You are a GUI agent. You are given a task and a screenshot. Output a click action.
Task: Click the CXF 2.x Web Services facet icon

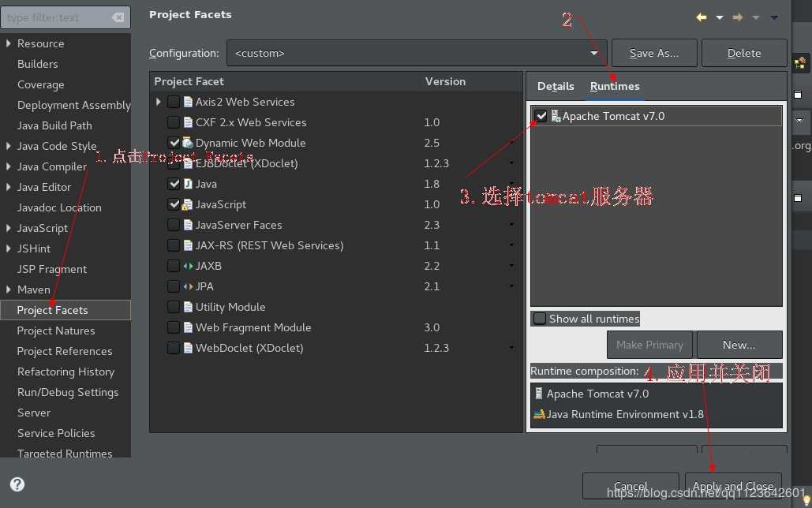[188, 123]
